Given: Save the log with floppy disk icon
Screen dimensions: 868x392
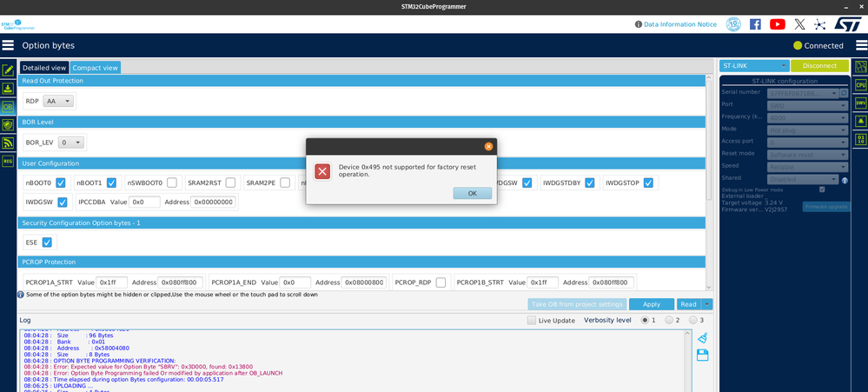Looking at the screenshot, I should (x=703, y=355).
